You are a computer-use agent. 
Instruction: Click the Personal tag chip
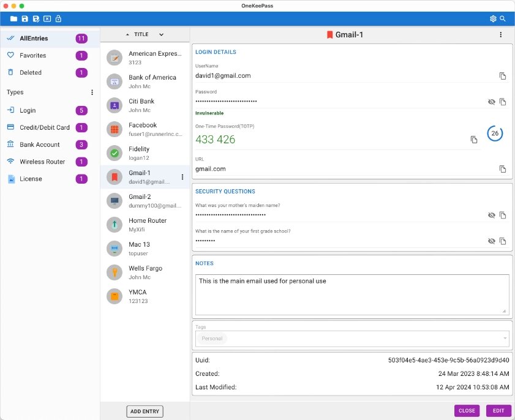[212, 339]
